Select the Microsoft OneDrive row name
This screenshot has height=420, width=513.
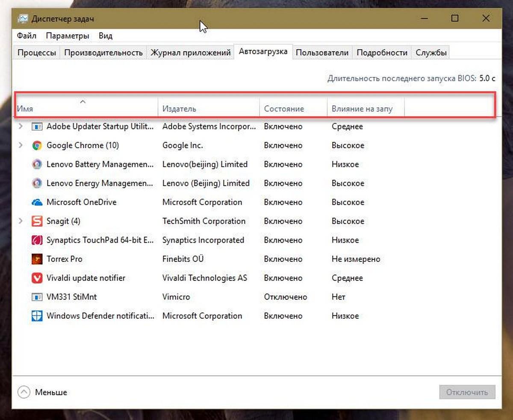point(81,202)
